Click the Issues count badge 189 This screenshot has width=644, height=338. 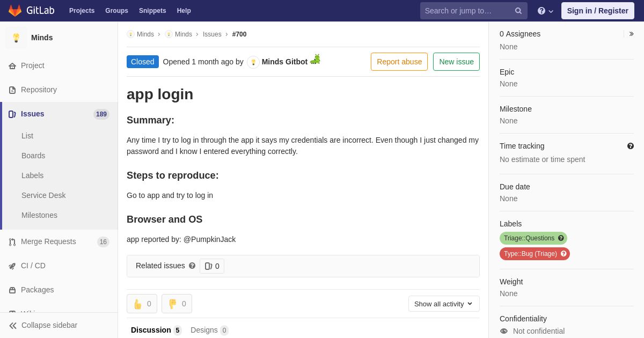point(101,114)
